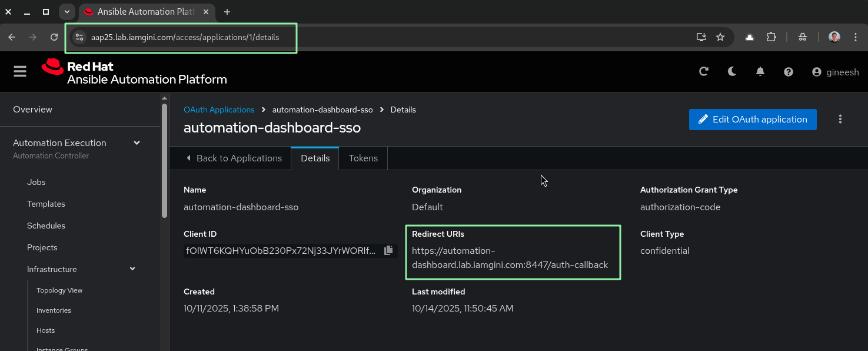Switch to the Tokens tab
Screen dimensions: 868x351
(x=363, y=158)
